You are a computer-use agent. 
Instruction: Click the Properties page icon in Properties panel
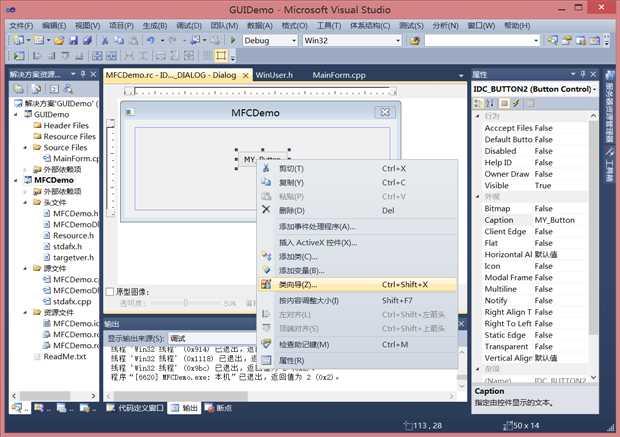(504, 104)
